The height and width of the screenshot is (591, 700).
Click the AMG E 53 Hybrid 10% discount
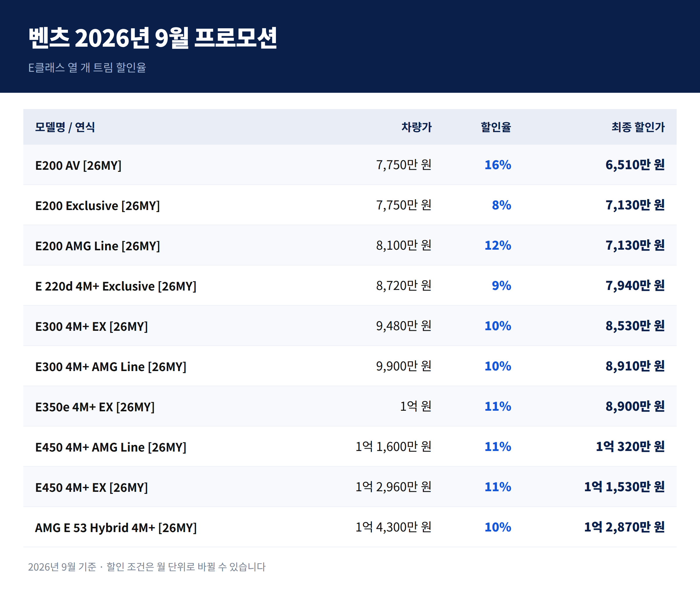tap(498, 527)
